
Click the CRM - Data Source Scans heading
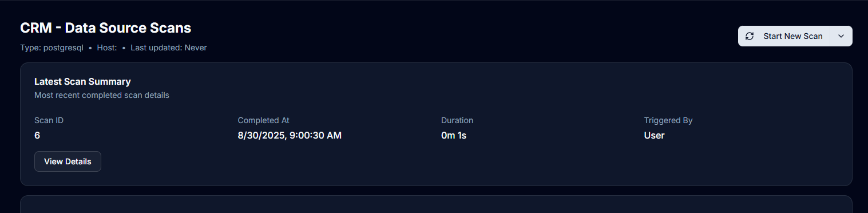point(105,27)
